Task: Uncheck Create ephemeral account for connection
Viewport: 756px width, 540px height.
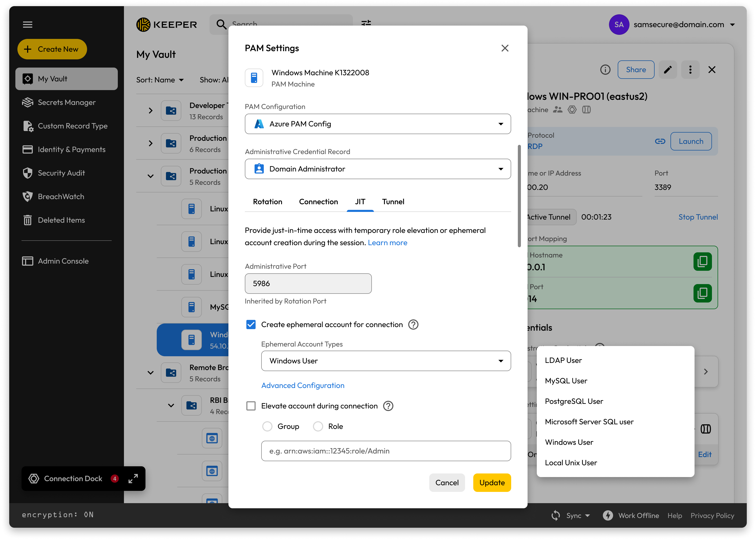Action: coord(251,325)
